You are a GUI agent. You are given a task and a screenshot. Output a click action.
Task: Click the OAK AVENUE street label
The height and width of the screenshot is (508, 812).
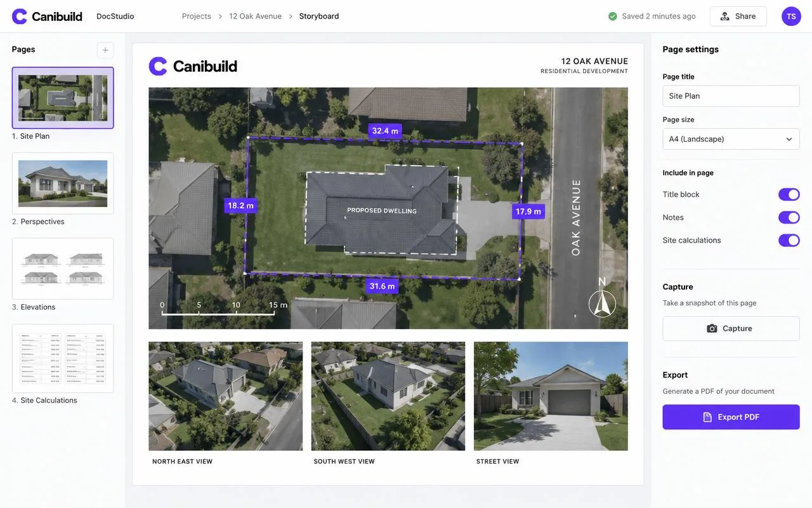click(x=576, y=218)
